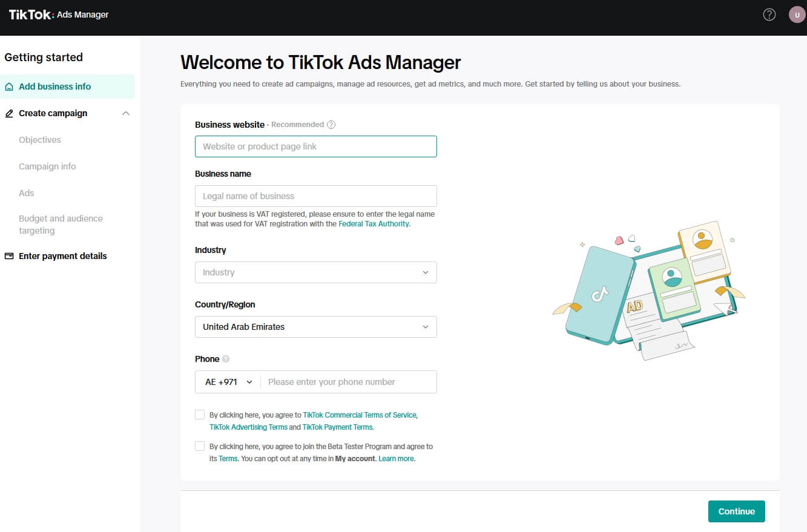Viewport: 807px width, 532px height.
Task: Open the Business website recommended tooltip icon
Action: [331, 124]
